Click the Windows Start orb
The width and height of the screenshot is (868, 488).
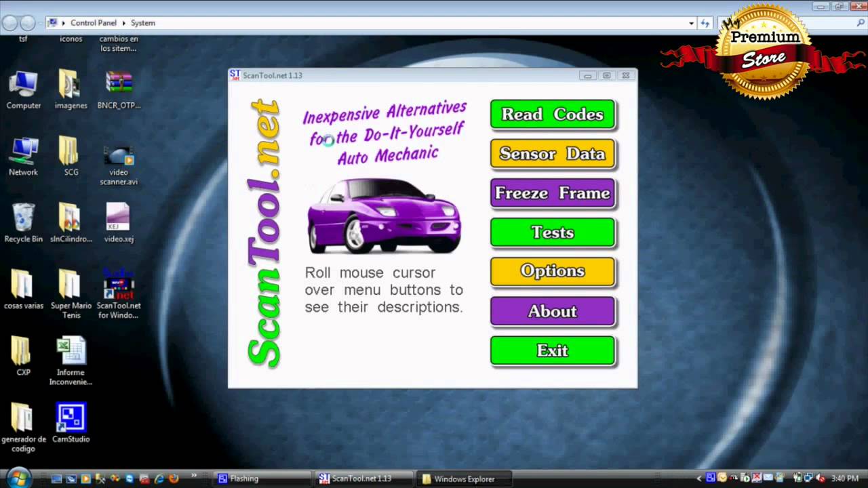(18, 478)
